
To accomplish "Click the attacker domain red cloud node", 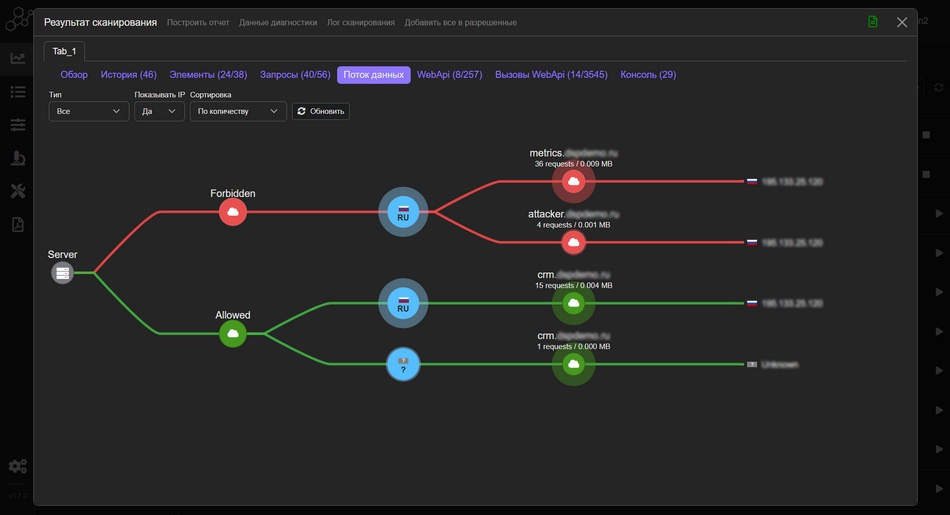I will pyautogui.click(x=573, y=242).
